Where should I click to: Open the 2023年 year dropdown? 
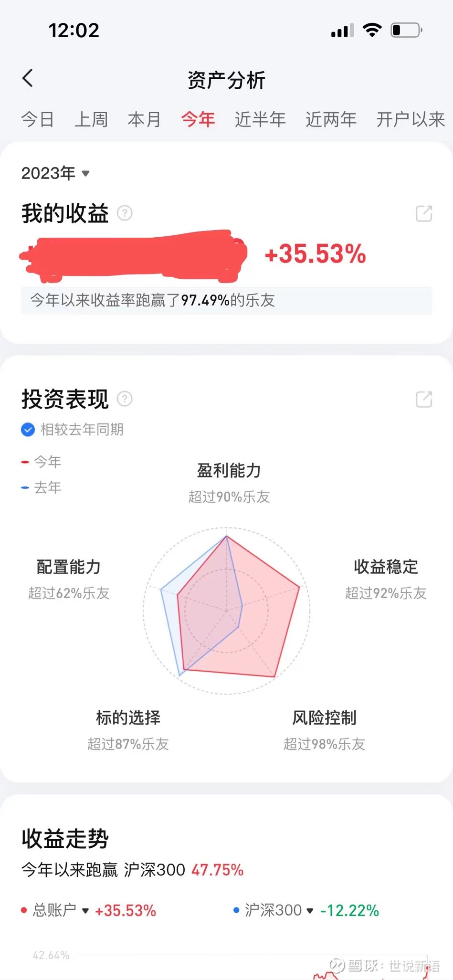[x=55, y=173]
